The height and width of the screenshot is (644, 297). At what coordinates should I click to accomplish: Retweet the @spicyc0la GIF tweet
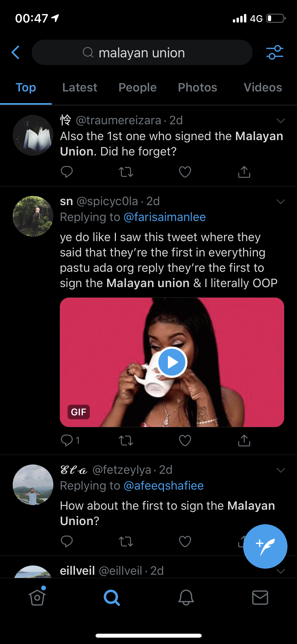[x=126, y=440]
